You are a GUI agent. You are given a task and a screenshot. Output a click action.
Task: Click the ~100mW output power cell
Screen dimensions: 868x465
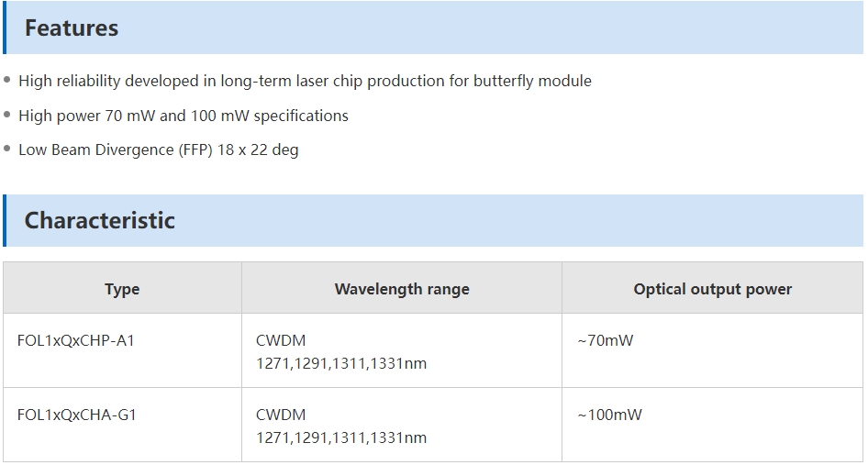click(x=712, y=425)
